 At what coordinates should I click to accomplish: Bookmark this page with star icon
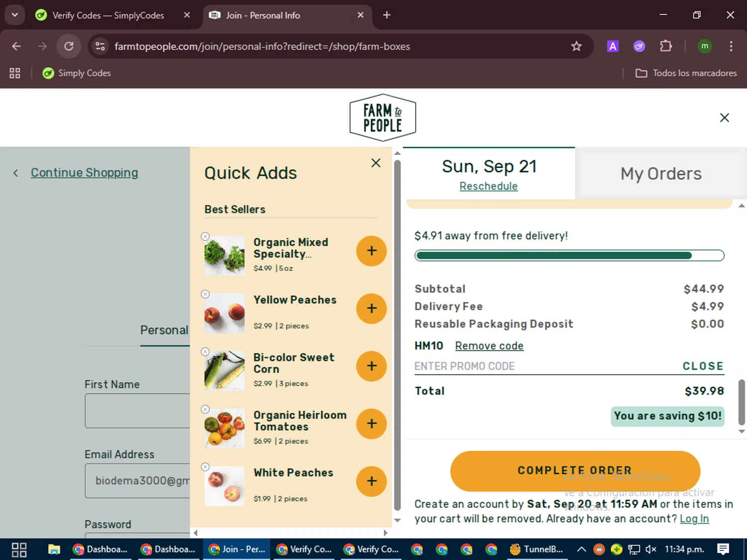pos(576,46)
